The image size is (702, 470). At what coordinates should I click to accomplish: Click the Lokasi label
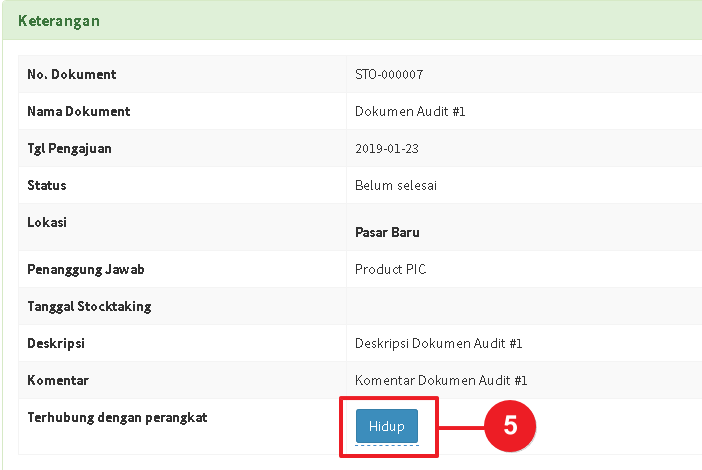point(47,222)
